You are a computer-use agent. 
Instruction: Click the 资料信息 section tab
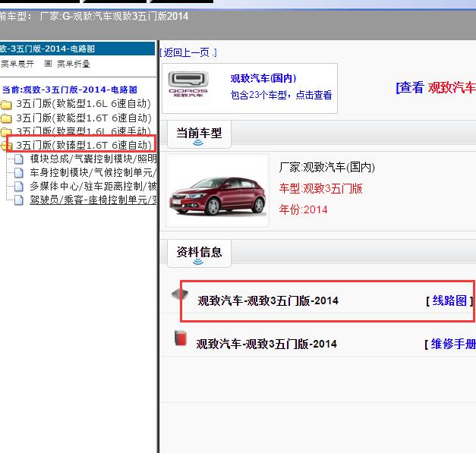(199, 253)
